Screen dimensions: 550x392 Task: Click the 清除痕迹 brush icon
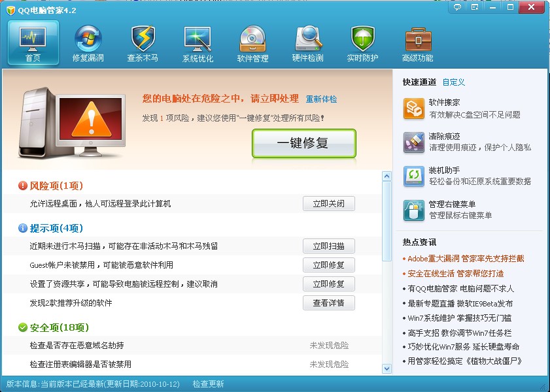pyautogui.click(x=414, y=142)
